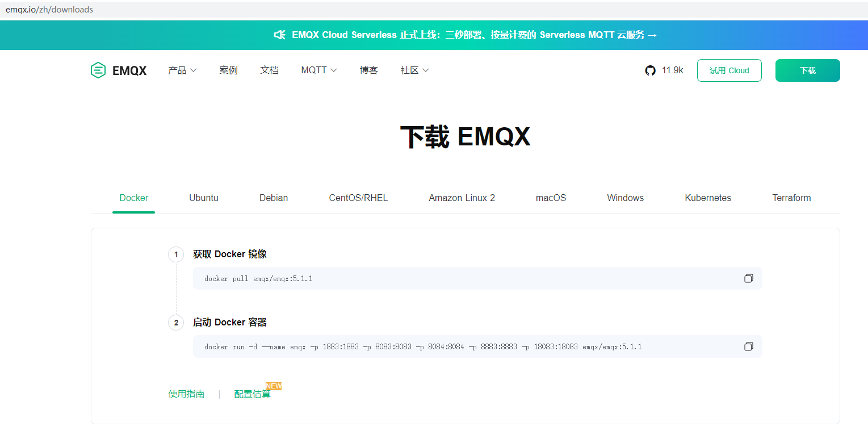
Task: Switch to the Terraform tab
Action: pos(791,198)
